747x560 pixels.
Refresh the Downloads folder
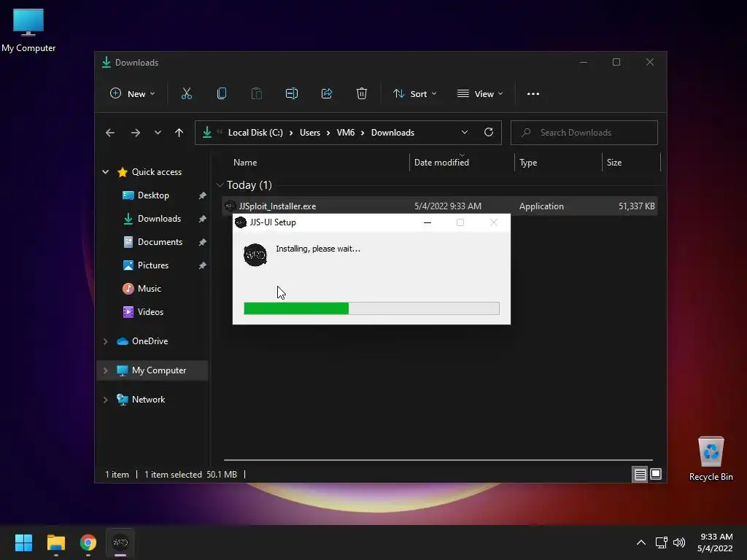(488, 133)
